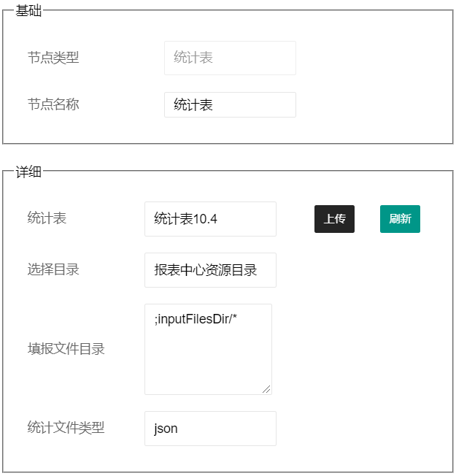Click the 选择目录 label
The image size is (456, 476).
pyautogui.click(x=53, y=269)
